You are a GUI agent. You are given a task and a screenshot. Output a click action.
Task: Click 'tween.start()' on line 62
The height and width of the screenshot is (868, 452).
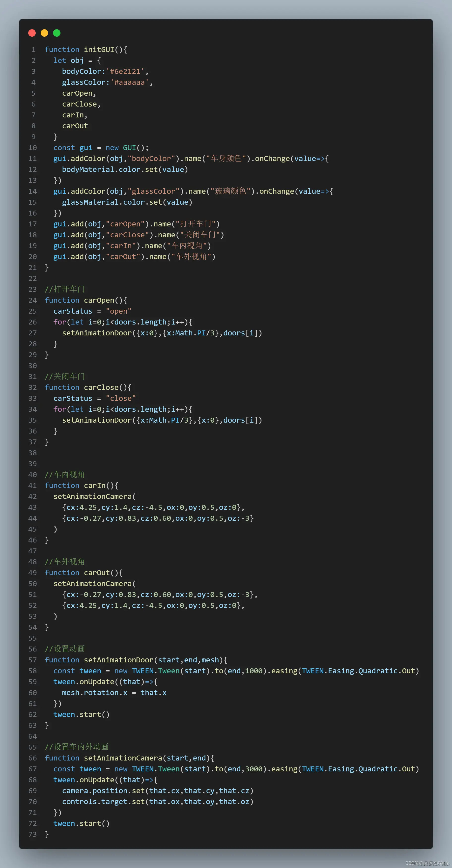[x=82, y=714]
